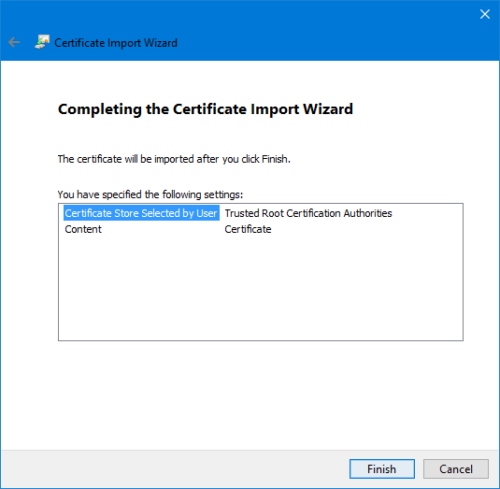The width and height of the screenshot is (500, 489).
Task: Click the blank margin left of the settings list
Action: pos(29,272)
